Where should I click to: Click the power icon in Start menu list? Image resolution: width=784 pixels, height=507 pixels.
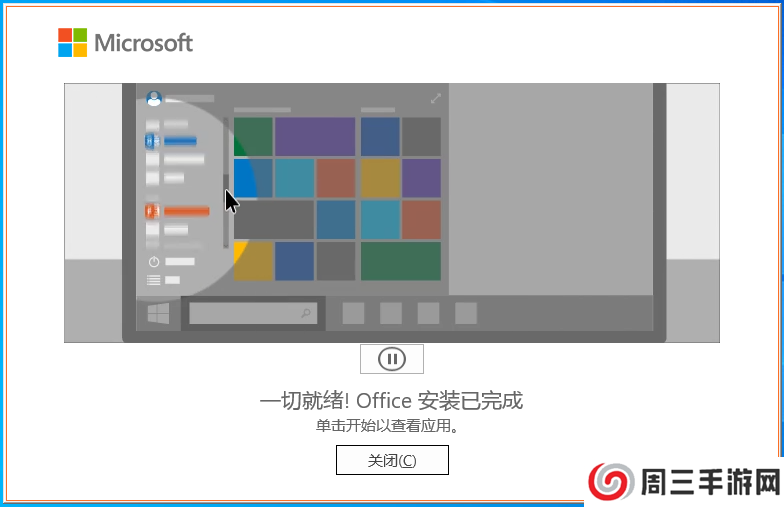[154, 262]
